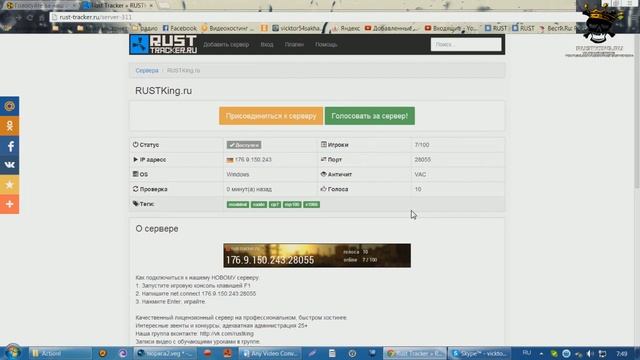Click the tag icon beside Теги
The height and width of the screenshot is (360, 640).
136,204
